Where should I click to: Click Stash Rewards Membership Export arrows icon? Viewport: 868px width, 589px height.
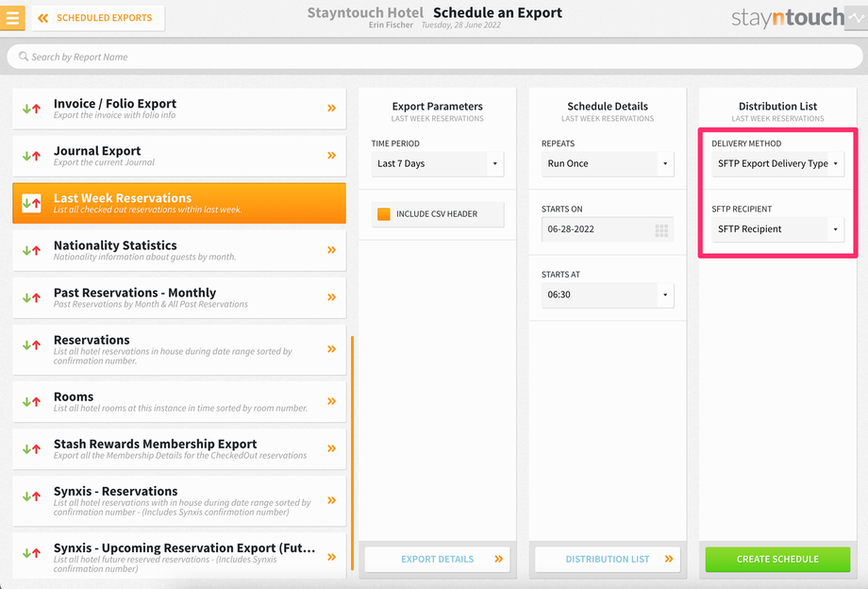31,449
